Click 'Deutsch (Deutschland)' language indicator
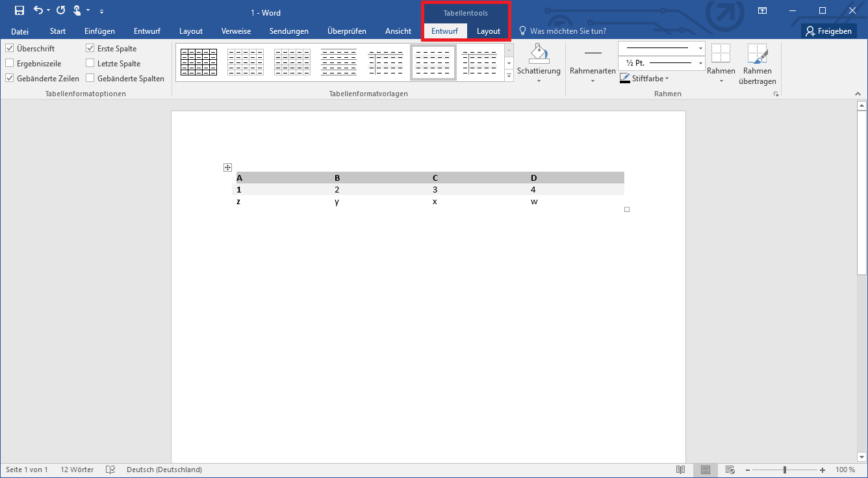 coord(164,470)
